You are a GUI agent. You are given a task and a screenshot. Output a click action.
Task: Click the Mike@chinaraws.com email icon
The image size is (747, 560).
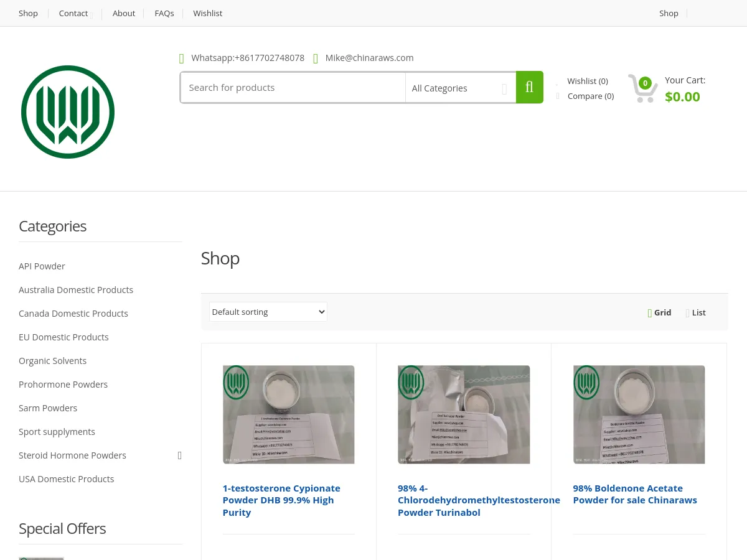point(316,58)
